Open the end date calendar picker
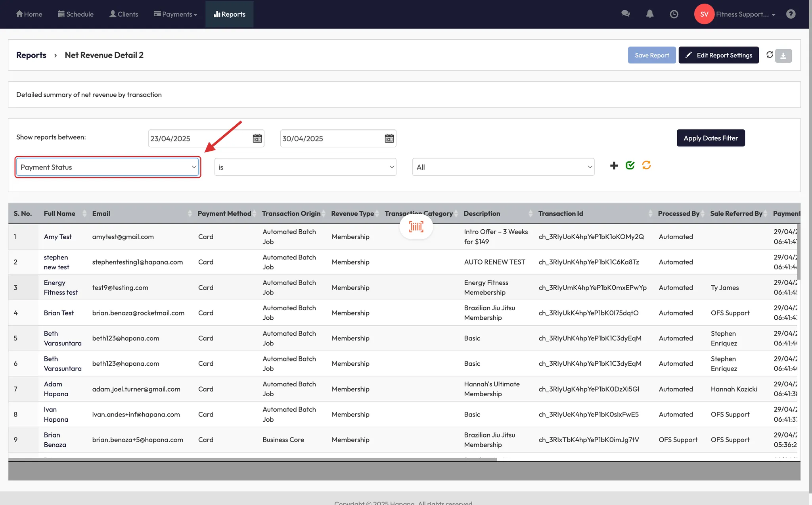Screen dimensions: 812x505 (x=389, y=138)
